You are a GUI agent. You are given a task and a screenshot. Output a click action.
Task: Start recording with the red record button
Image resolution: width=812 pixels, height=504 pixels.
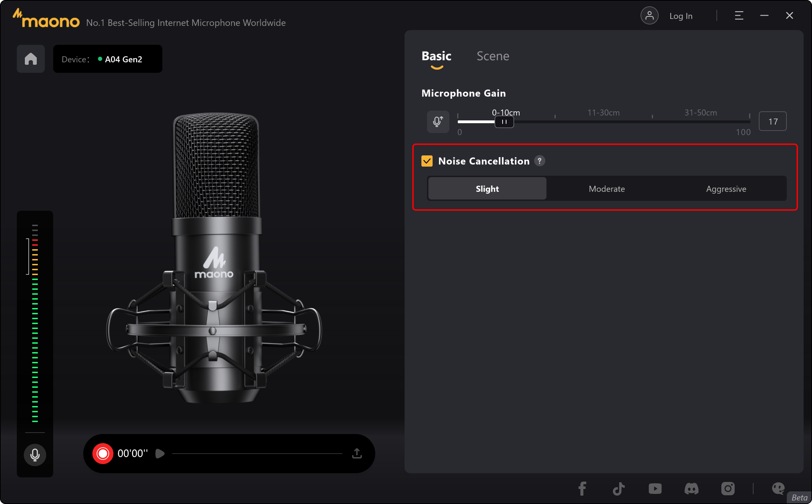(x=103, y=454)
